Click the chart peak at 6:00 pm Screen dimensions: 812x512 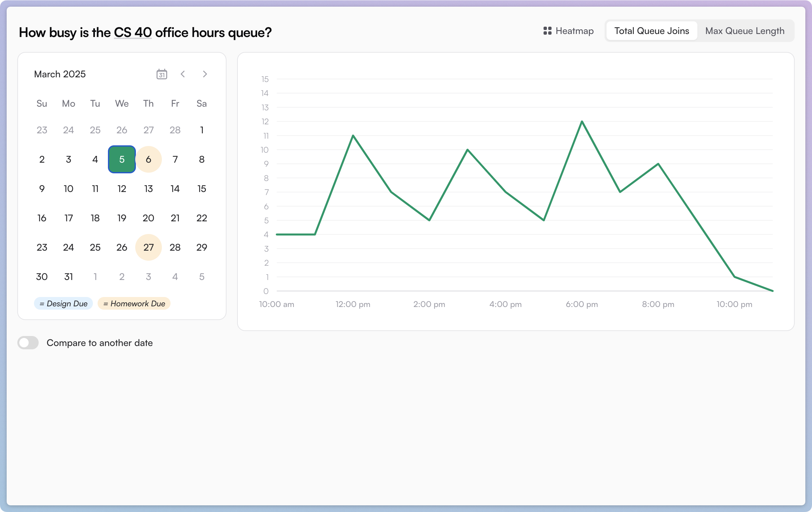(582, 122)
